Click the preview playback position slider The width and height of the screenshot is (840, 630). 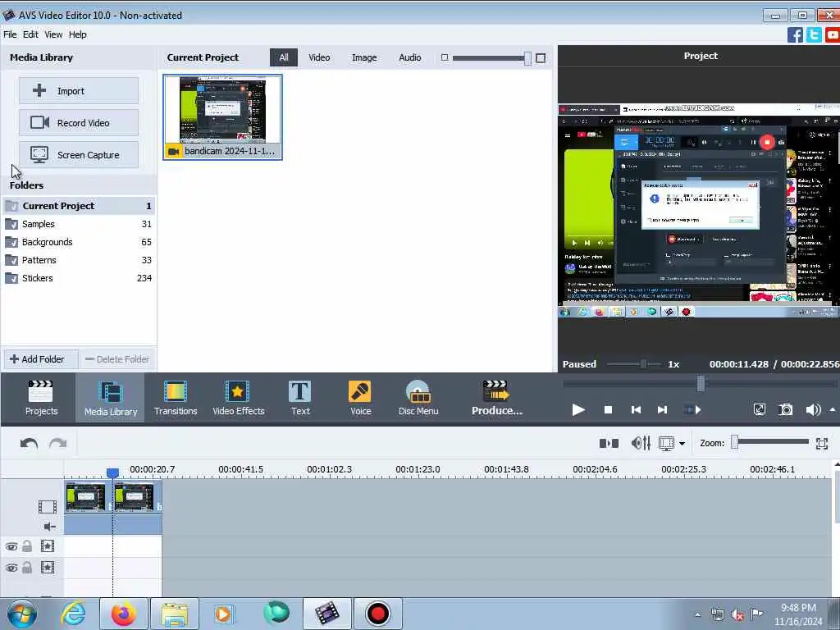click(700, 383)
